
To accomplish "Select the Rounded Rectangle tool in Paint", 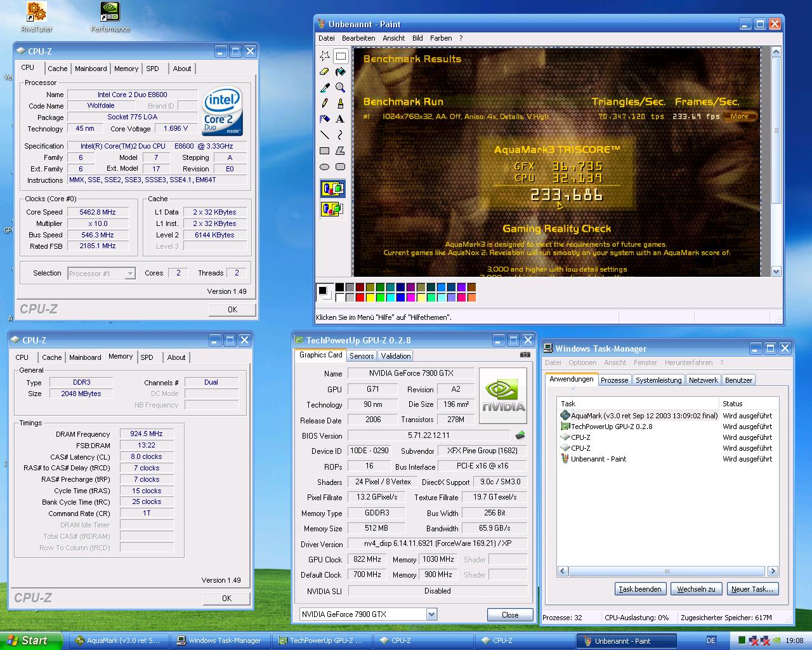I will pyautogui.click(x=341, y=166).
